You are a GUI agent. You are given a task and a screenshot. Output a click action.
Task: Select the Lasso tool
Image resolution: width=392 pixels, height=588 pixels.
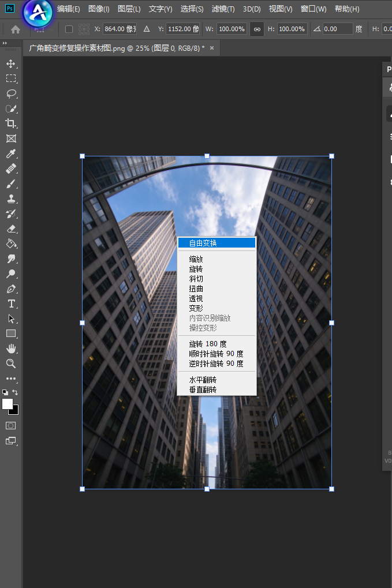[11, 93]
